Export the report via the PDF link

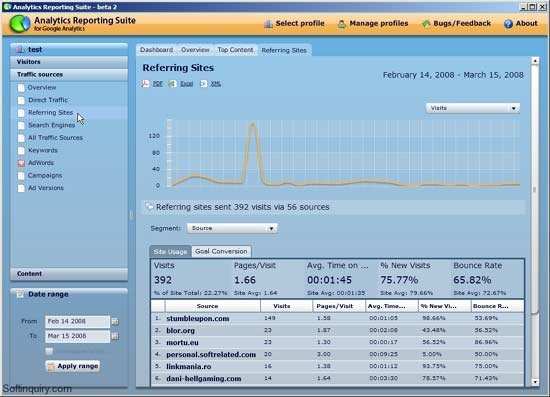pyautogui.click(x=157, y=84)
